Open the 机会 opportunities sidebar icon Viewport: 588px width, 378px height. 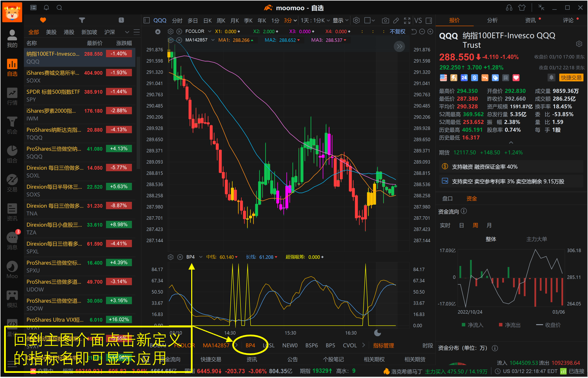click(12, 125)
